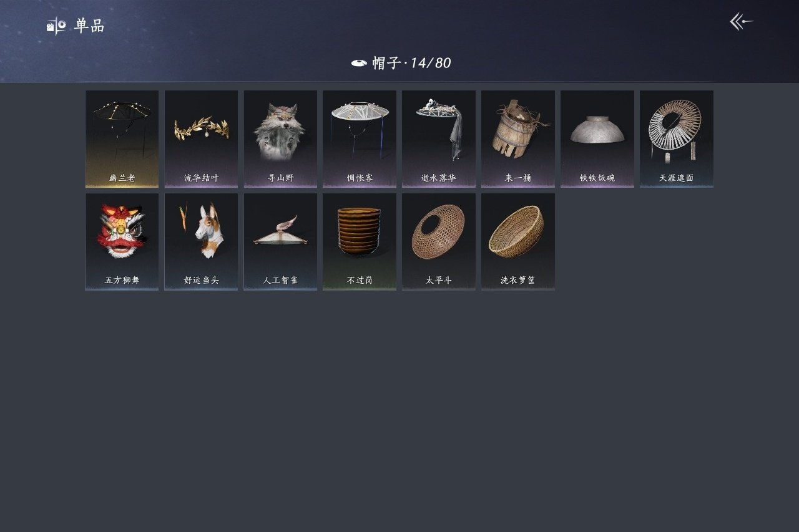Screen dimensions: 799x532
Task: Choose the 好运当头 donkey head hat
Action: coord(201,241)
